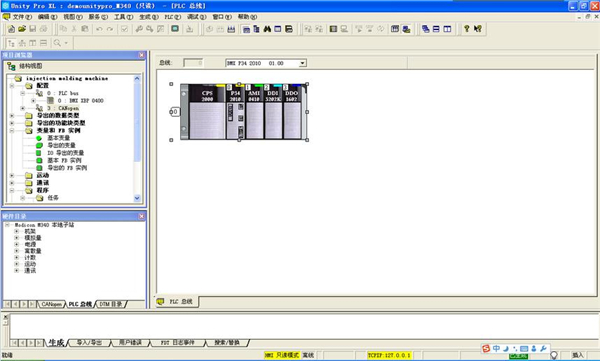
Task: Click the zoom magnifier toolbar icon
Action: pos(57,43)
